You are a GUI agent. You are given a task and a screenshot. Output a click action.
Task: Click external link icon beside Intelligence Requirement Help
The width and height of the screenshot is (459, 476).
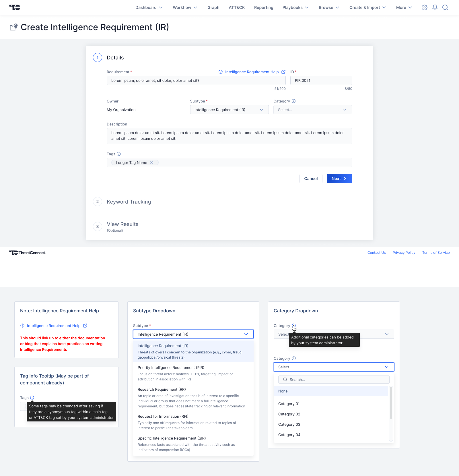coord(283,72)
